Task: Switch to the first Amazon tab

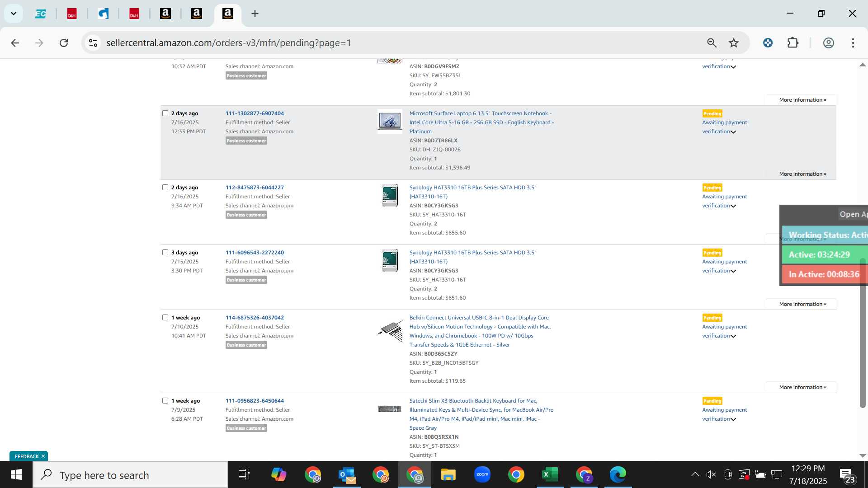Action: (165, 14)
